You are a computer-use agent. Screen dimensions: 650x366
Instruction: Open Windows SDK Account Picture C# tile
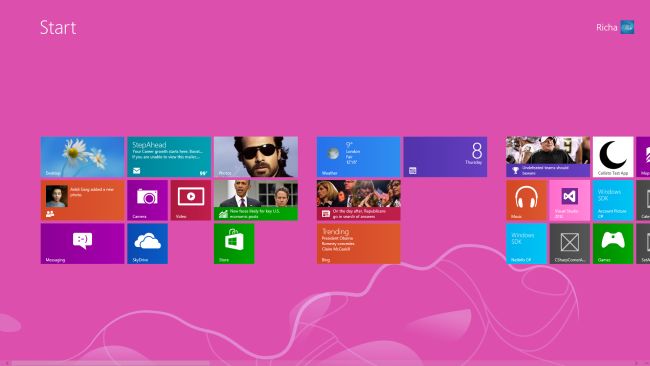point(613,200)
